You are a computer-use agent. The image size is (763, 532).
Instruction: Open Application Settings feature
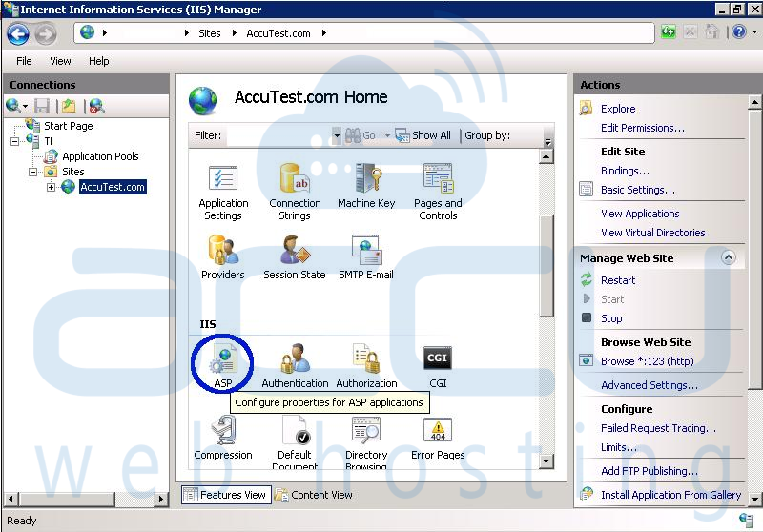[223, 192]
